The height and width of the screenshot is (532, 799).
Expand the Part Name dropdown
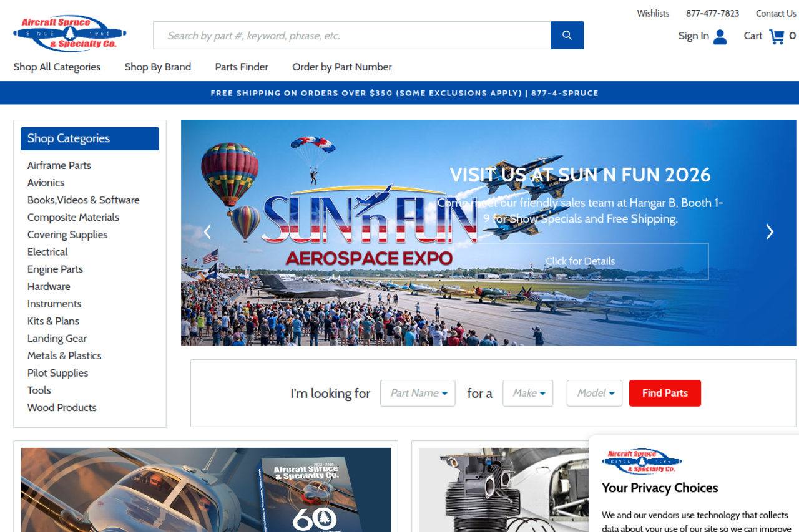[418, 393]
